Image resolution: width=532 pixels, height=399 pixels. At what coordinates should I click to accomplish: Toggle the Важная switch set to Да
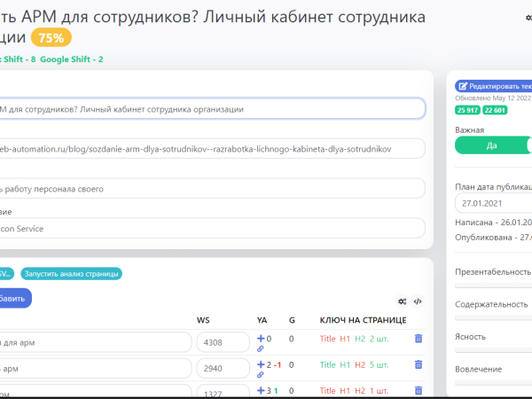pos(493,146)
